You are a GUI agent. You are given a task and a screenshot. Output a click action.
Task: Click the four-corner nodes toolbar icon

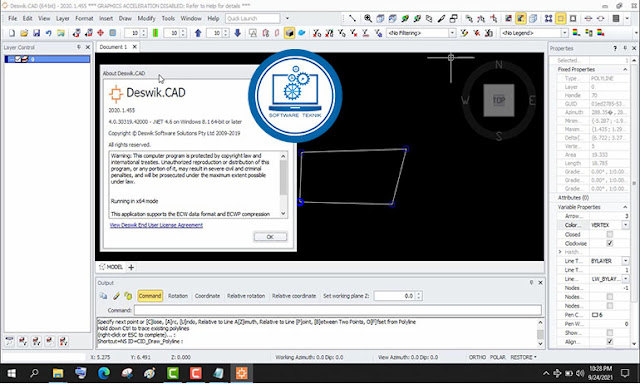(x=548, y=18)
